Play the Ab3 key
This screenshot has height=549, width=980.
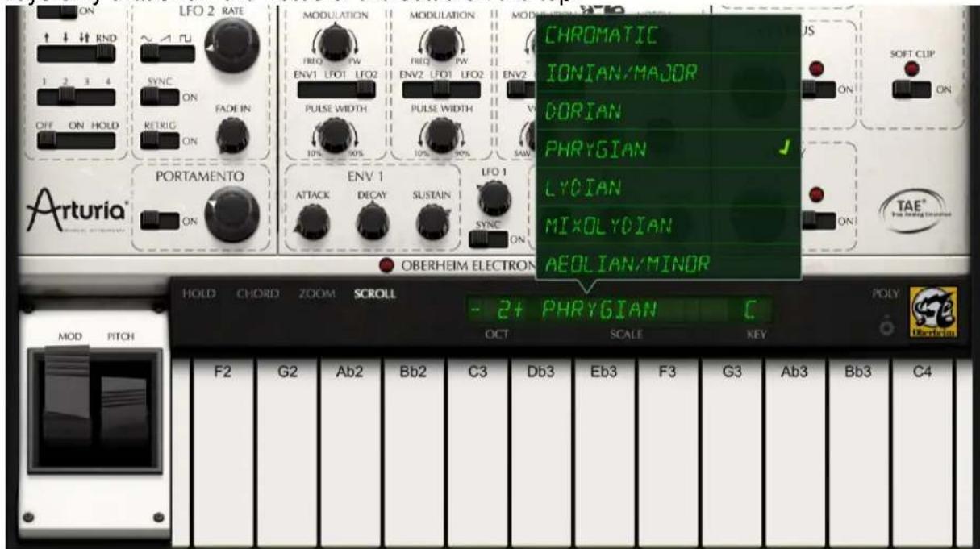point(794,454)
